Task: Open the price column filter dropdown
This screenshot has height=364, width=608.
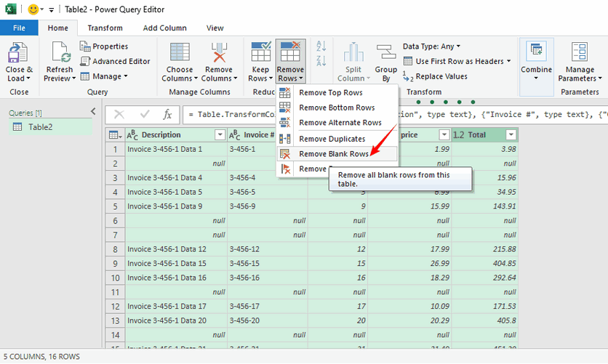Action: click(x=444, y=134)
